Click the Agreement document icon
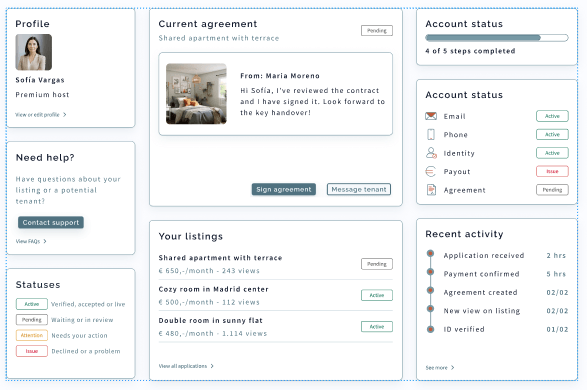Viewport: 587px width, 390px height. click(431, 190)
